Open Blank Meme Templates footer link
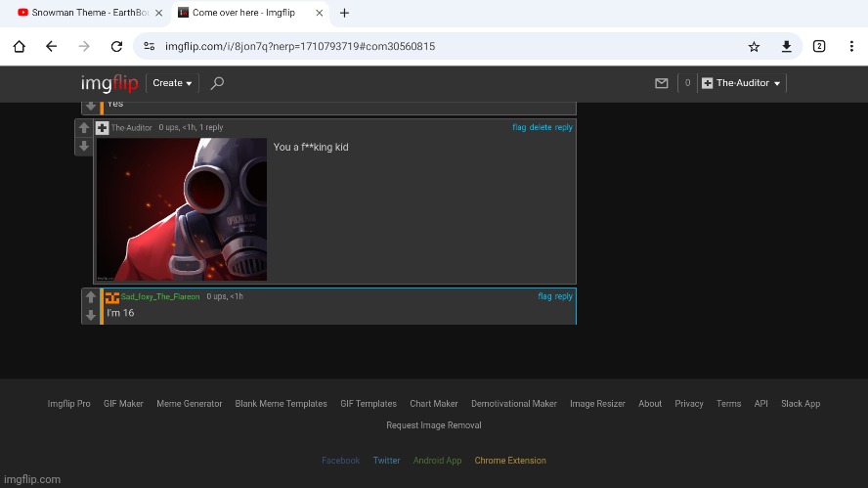The height and width of the screenshot is (488, 868). pos(281,404)
